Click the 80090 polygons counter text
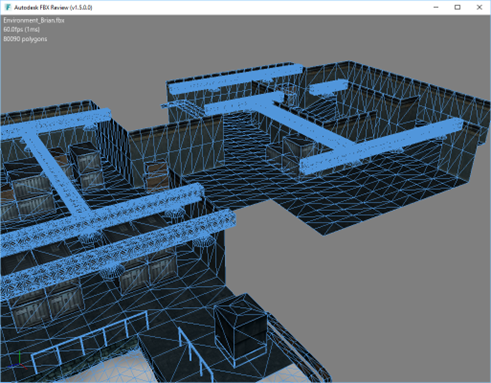Image resolution: width=491 pixels, height=383 pixels. 25,39
